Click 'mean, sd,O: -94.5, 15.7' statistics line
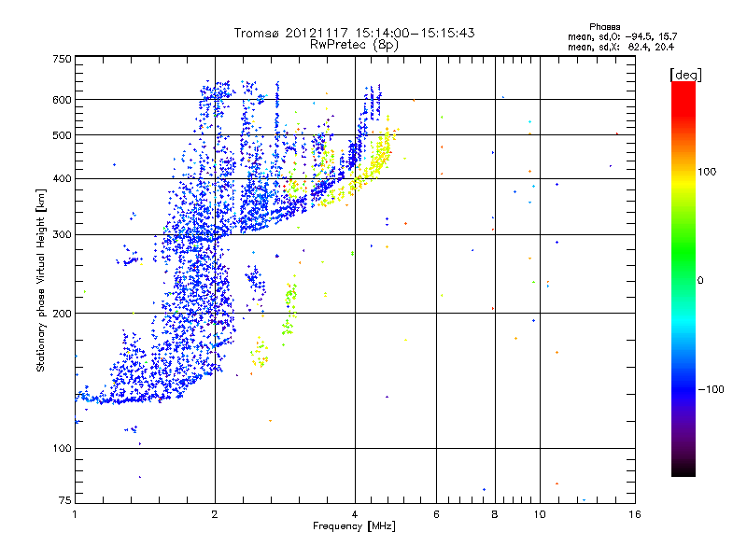Image resolution: width=747 pixels, height=560 pixels. pyautogui.click(x=622, y=36)
